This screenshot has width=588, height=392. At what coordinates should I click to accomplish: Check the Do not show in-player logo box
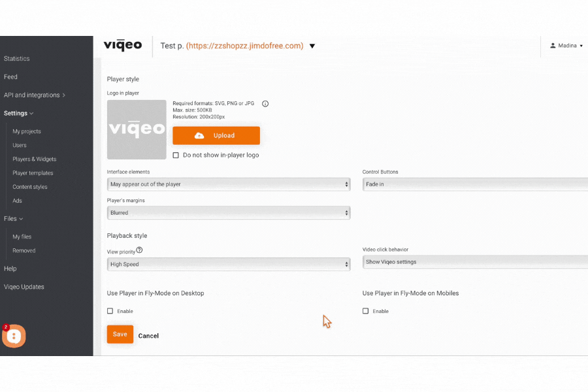click(x=176, y=155)
